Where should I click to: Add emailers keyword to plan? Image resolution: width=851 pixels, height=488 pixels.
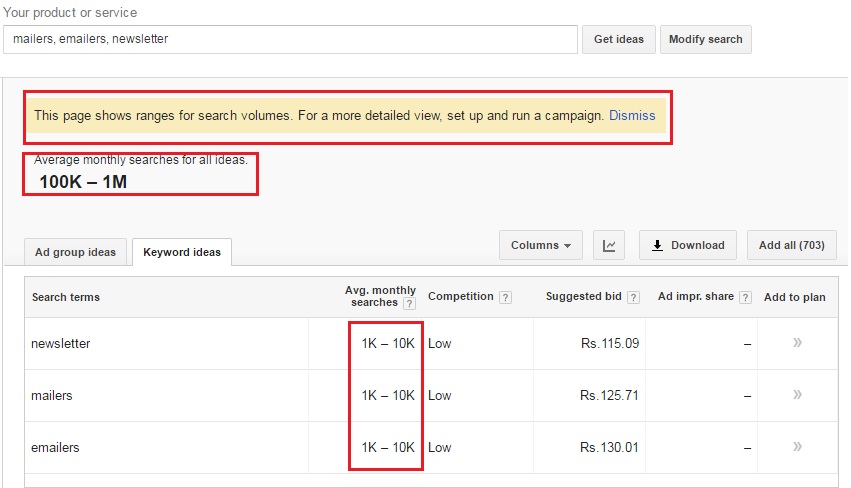[x=797, y=447]
